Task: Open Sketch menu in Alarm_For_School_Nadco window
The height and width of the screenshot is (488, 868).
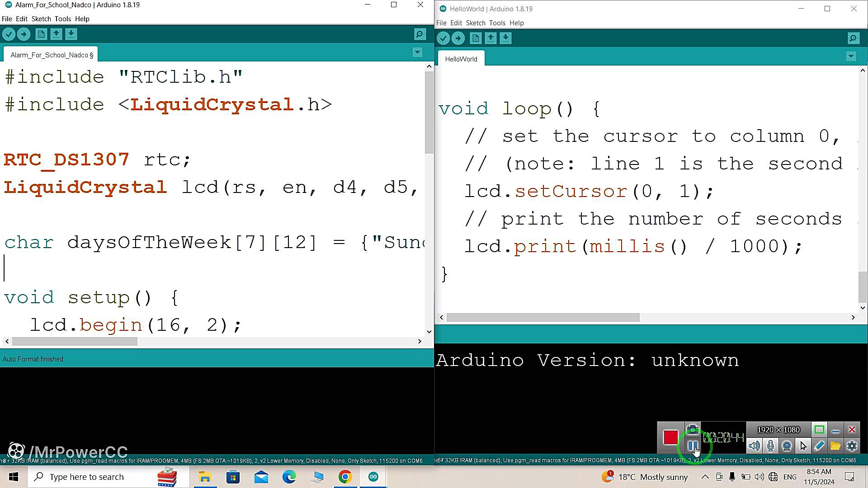Action: pyautogui.click(x=41, y=19)
